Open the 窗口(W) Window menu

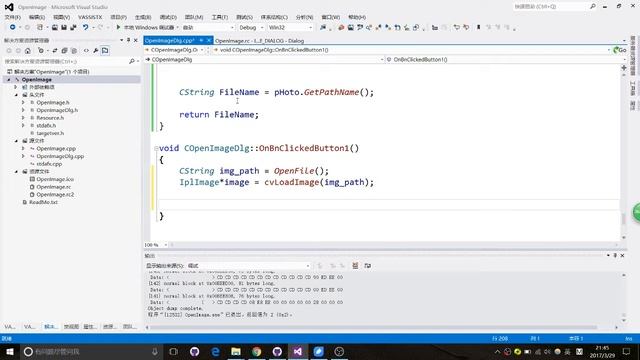331,17
